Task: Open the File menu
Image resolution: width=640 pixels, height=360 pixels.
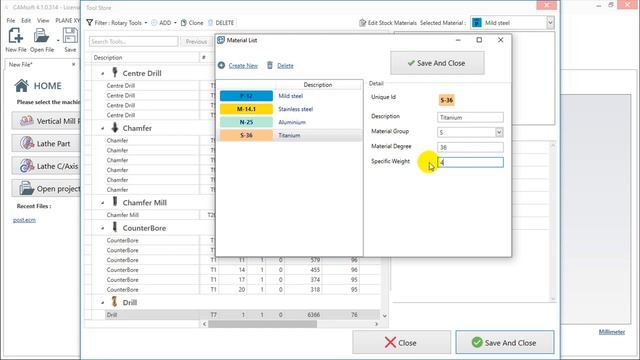Action: pos(11,20)
